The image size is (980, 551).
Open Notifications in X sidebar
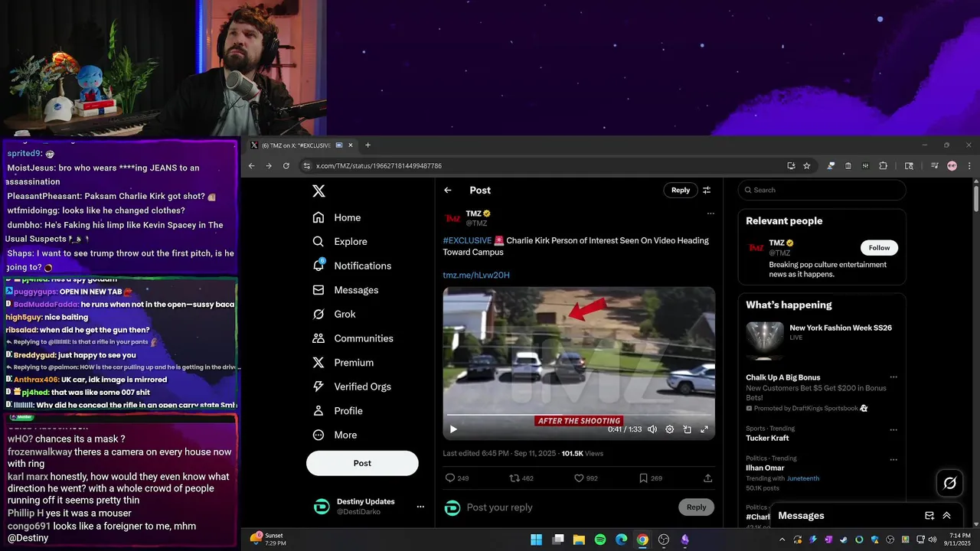[352, 266]
